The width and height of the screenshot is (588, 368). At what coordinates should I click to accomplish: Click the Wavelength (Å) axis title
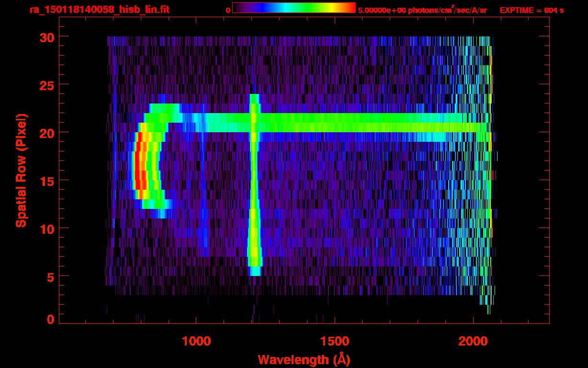point(303,359)
